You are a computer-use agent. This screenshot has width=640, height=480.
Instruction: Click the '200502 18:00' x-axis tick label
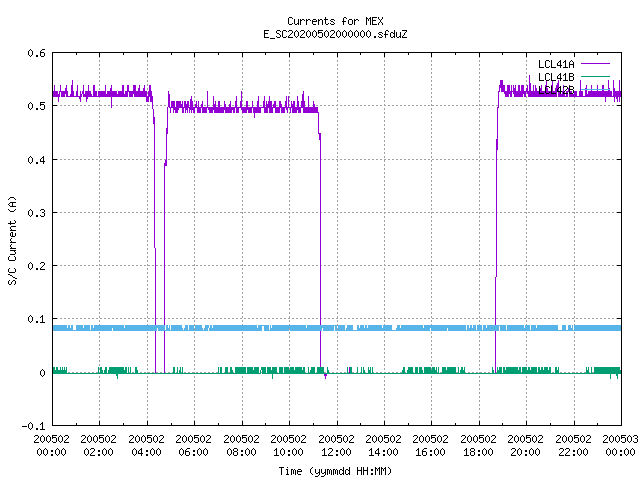click(x=478, y=445)
